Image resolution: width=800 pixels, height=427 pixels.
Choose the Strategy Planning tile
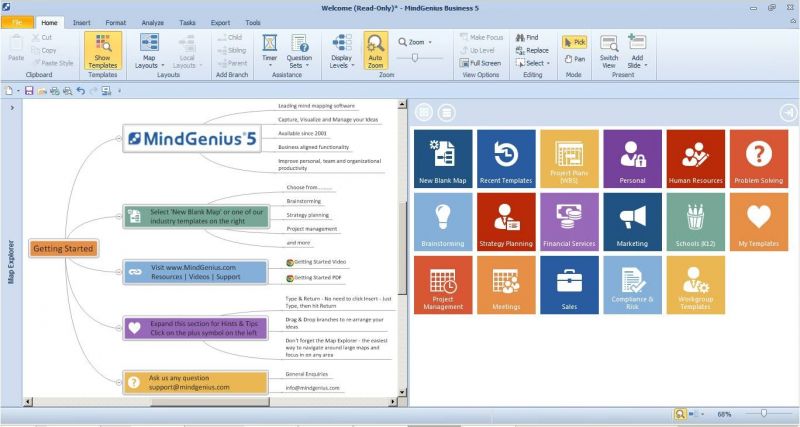tap(506, 222)
